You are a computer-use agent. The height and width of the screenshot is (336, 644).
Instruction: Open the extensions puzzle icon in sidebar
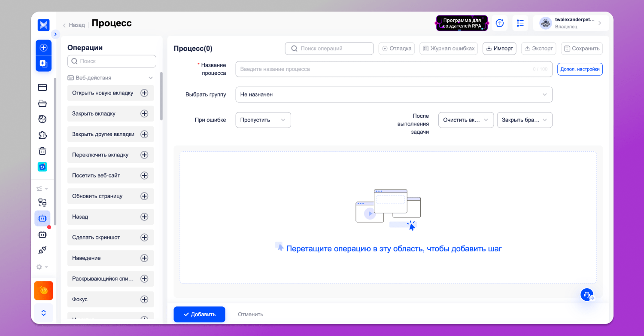coord(42,135)
